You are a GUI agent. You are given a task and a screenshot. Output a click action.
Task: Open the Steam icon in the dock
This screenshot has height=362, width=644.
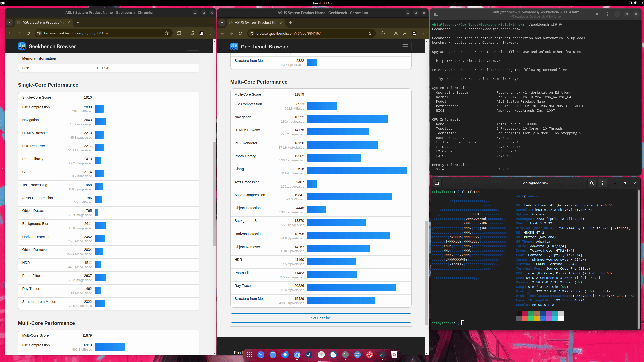click(x=309, y=355)
